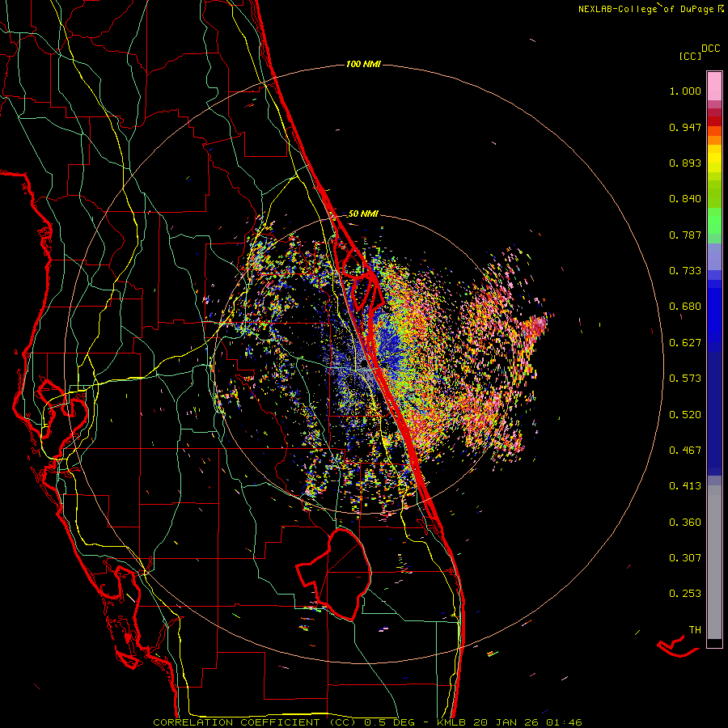The width and height of the screenshot is (728, 728).
Task: Select the 0.413 scale value
Action: click(x=685, y=486)
